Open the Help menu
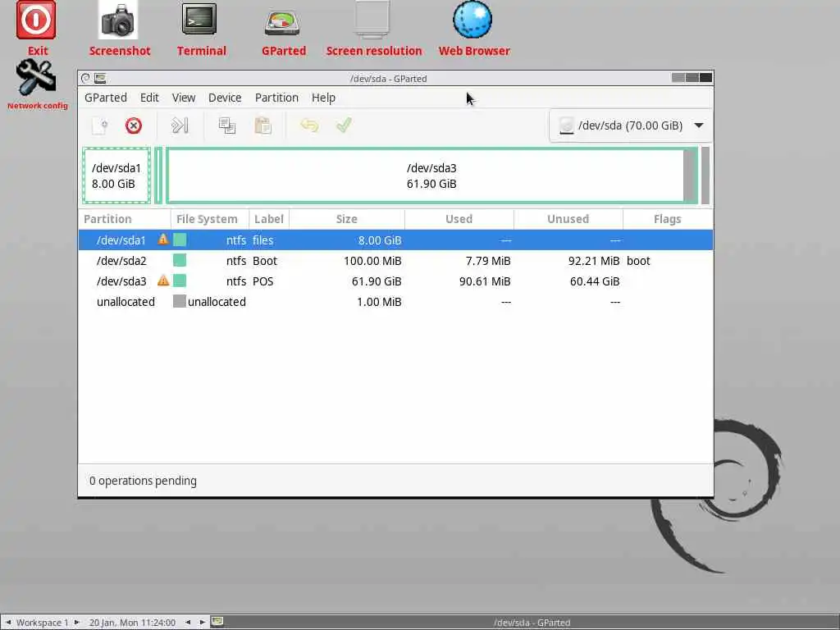The height and width of the screenshot is (630, 840). 323,98
